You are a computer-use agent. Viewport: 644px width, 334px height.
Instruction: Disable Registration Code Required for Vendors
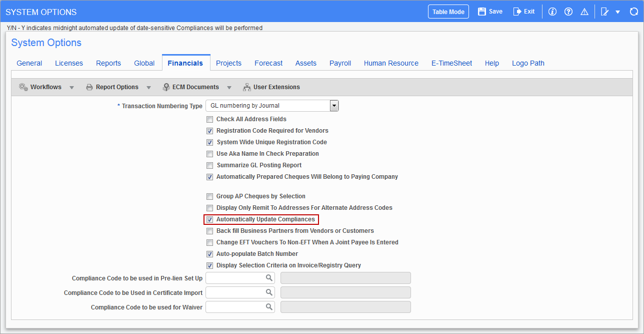pos(209,131)
